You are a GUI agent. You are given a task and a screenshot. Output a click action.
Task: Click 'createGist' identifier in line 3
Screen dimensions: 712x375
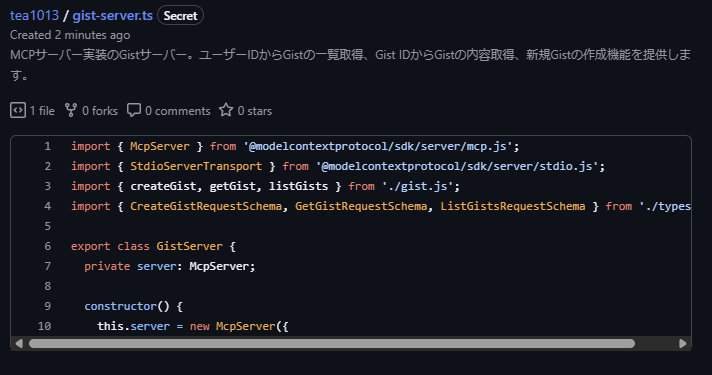coord(163,186)
